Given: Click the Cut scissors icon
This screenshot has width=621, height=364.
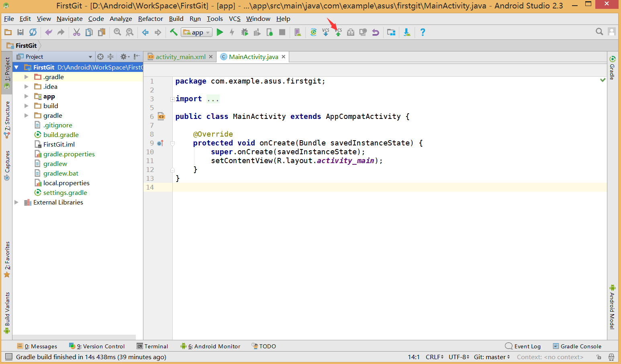Looking at the screenshot, I should 76,33.
